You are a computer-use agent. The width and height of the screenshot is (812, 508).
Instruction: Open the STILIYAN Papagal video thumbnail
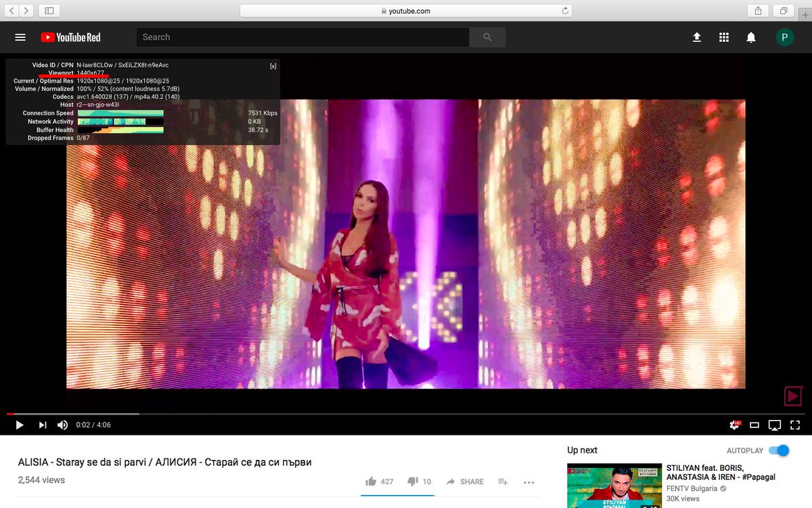point(614,486)
